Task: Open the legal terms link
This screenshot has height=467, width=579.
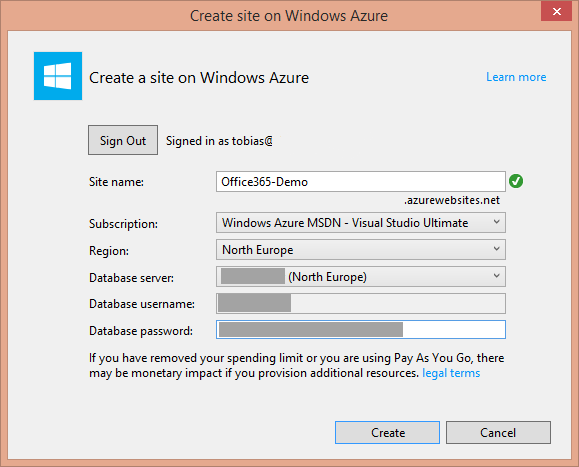Action: (x=451, y=373)
